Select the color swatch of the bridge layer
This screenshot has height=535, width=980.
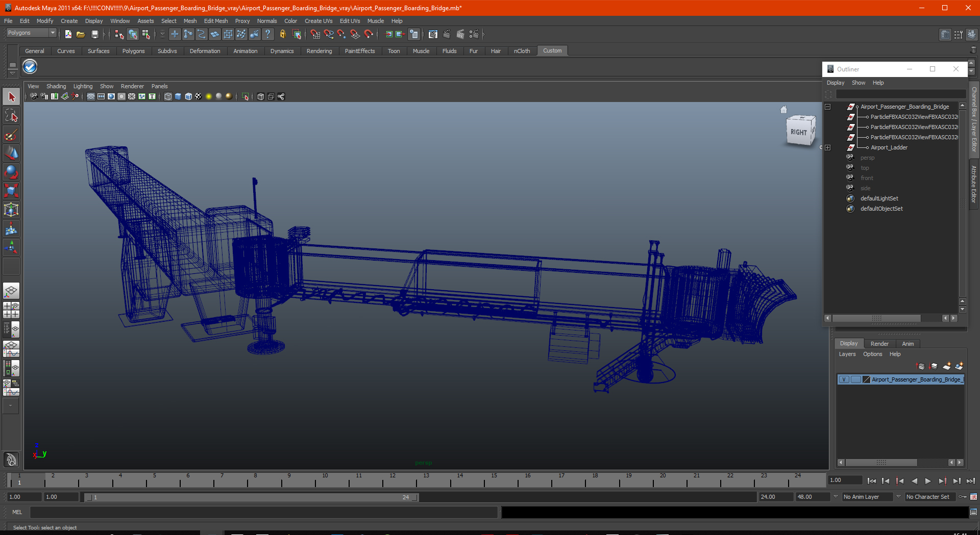pos(866,379)
